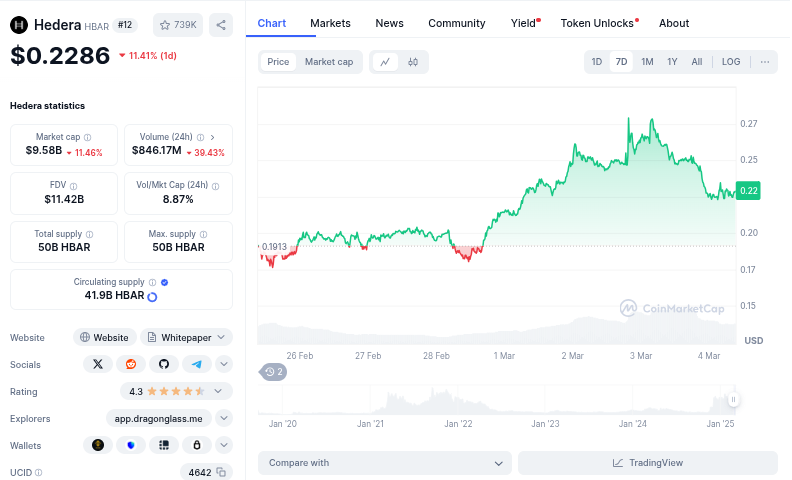Viewport: 792px width, 480px height.
Task: Open Volume (24h) info icon
Action: click(x=201, y=137)
